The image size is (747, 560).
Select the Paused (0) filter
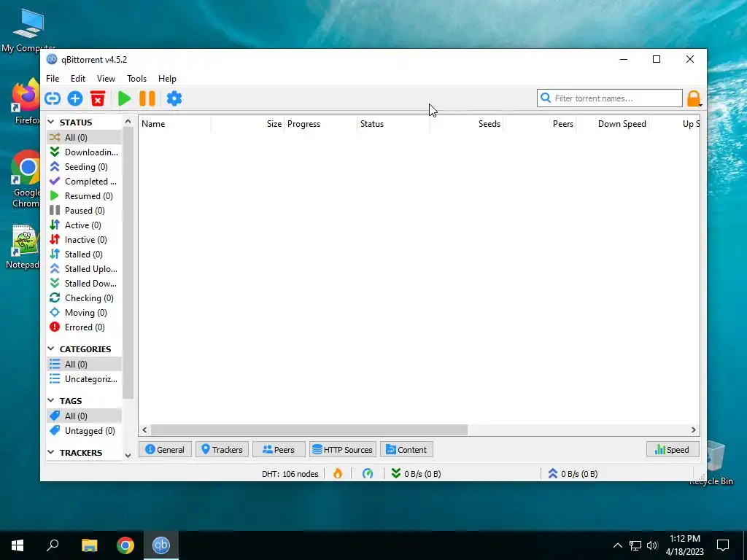tap(84, 211)
